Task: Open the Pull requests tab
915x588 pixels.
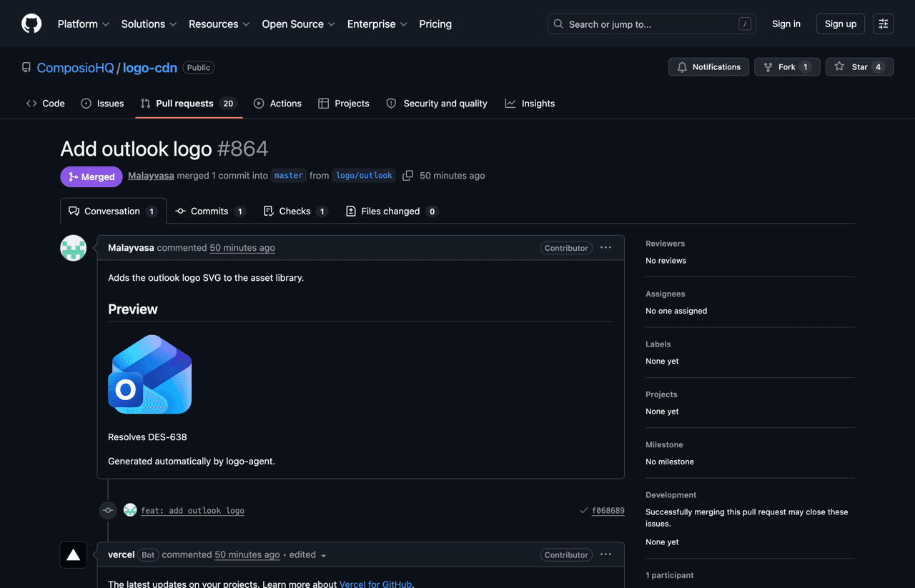Action: tap(189, 104)
